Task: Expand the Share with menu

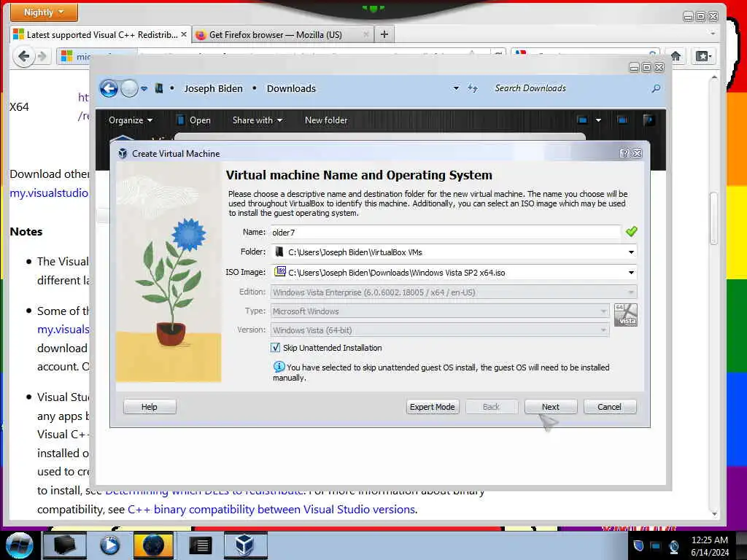Action: pyautogui.click(x=258, y=120)
